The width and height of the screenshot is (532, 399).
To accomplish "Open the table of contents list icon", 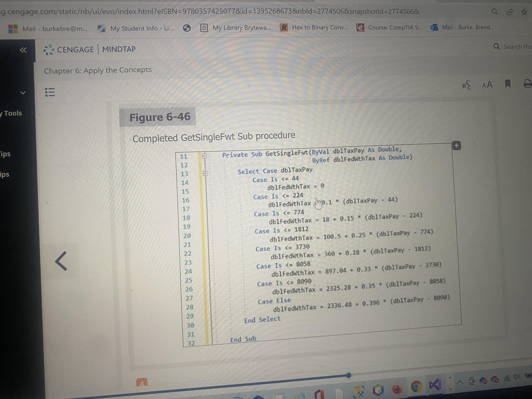I will tap(50, 92).
